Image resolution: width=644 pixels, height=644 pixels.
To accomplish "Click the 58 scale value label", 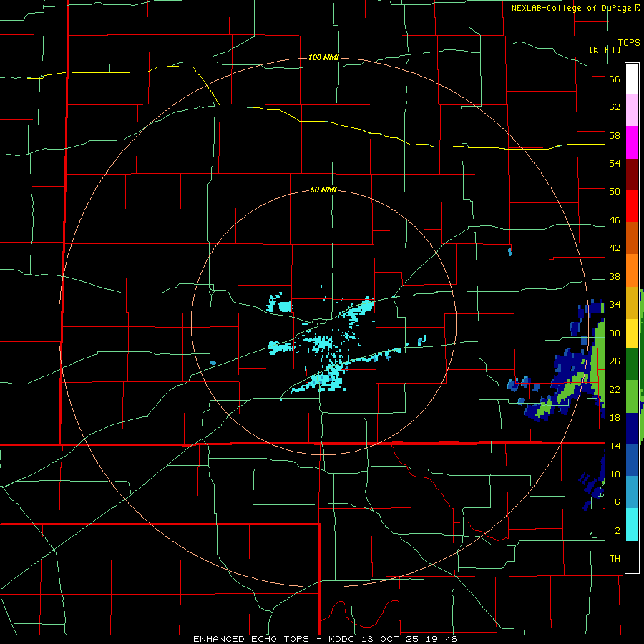I will pos(615,135).
